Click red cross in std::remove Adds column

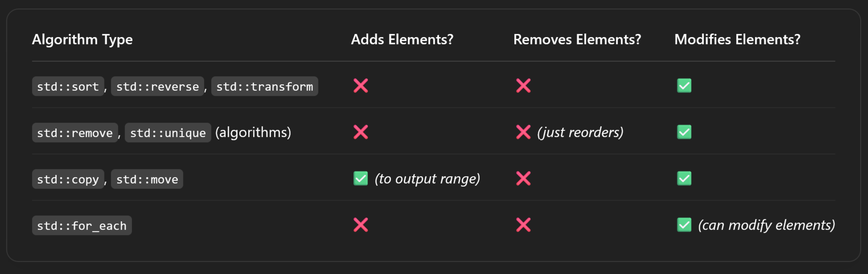[x=360, y=132]
